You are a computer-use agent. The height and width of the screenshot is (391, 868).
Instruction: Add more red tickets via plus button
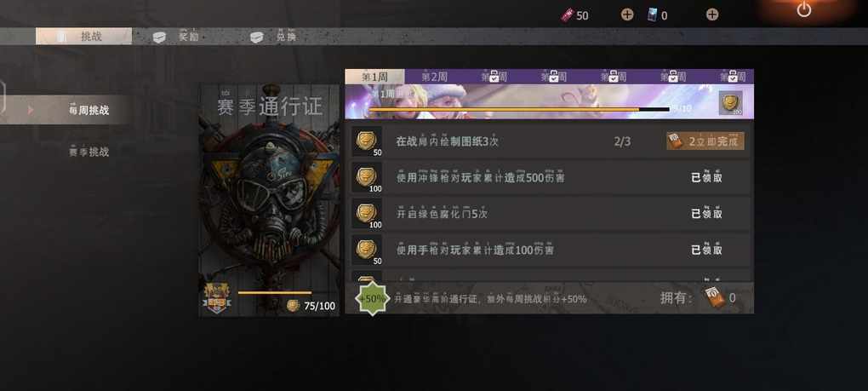click(627, 14)
